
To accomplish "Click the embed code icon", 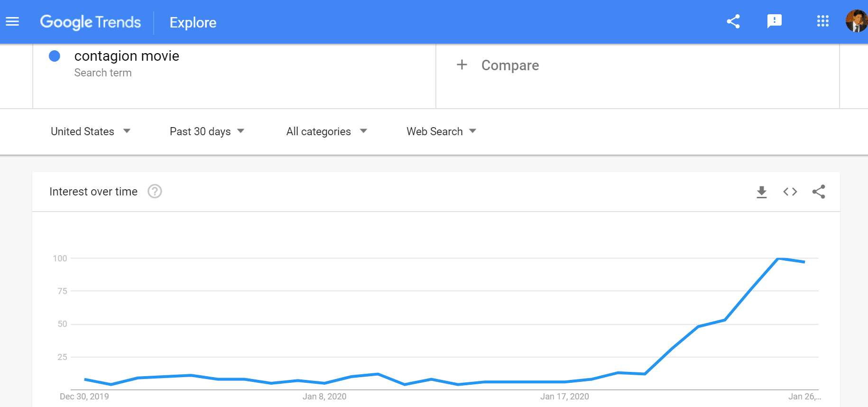I will [790, 192].
